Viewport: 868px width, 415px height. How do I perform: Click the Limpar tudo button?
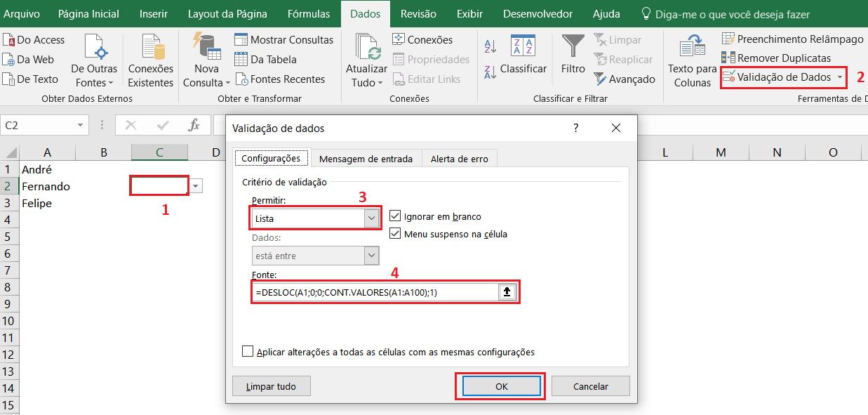271,386
